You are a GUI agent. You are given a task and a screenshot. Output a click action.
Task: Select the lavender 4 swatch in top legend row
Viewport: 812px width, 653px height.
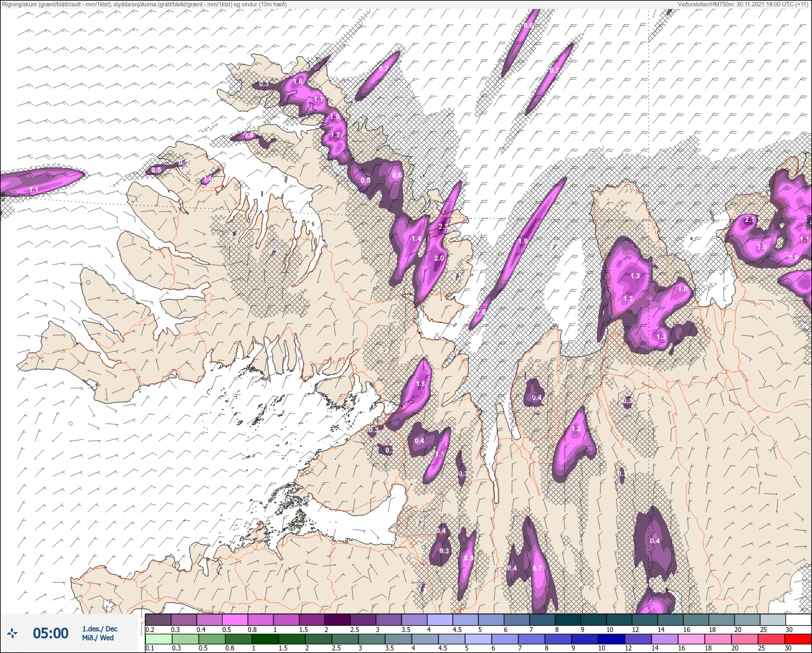pyautogui.click(x=440, y=619)
